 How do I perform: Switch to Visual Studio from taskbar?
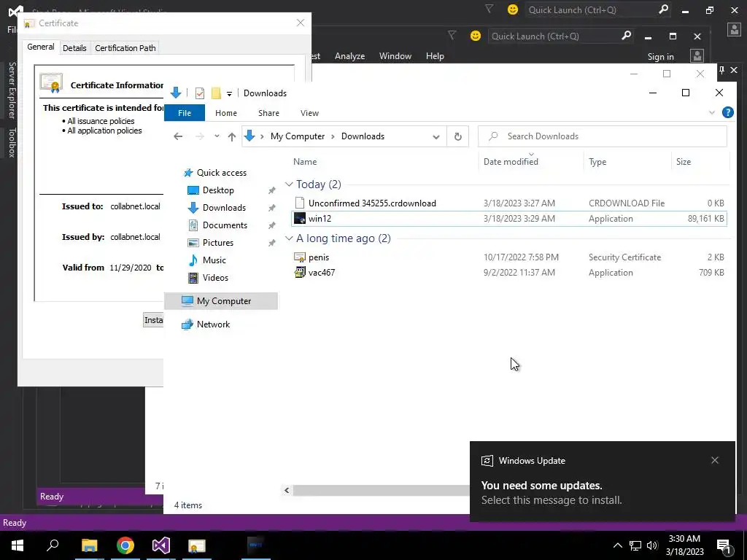[x=161, y=545]
